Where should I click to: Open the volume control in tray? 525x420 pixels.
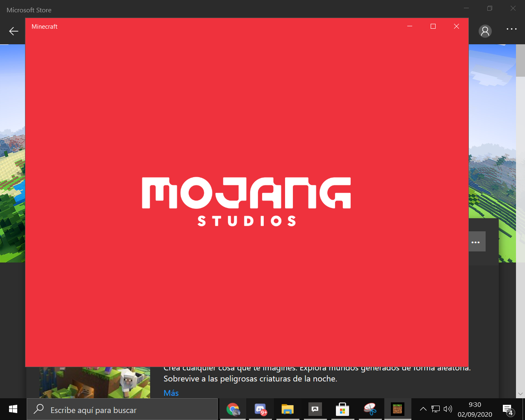pyautogui.click(x=447, y=409)
